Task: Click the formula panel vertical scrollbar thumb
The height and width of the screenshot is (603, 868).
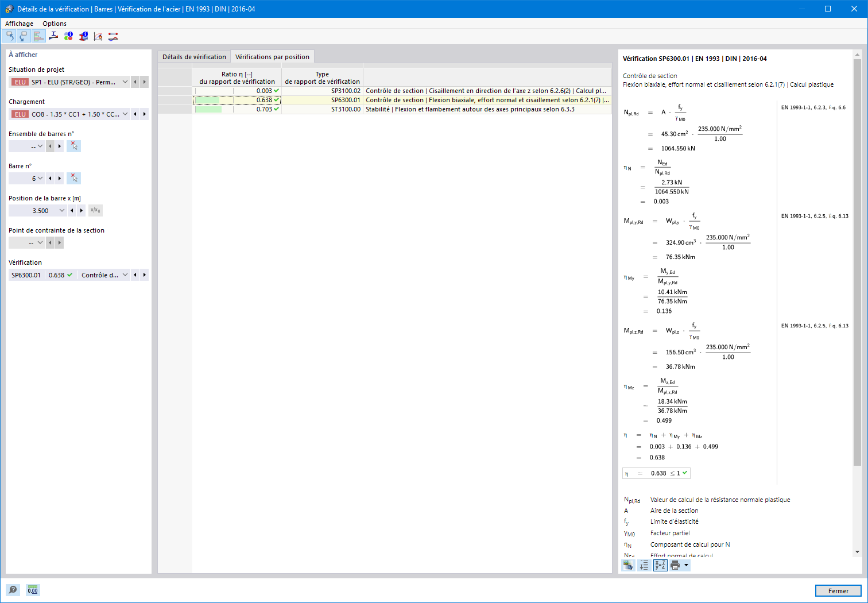Action: pos(857,262)
